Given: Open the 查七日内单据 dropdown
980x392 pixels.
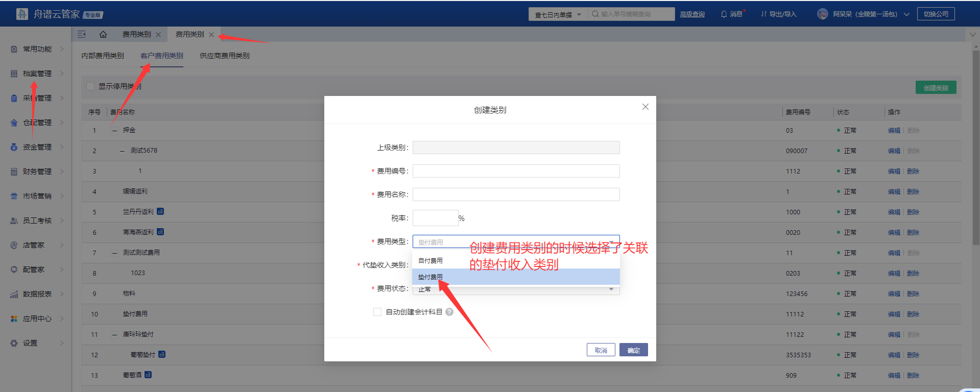Looking at the screenshot, I should point(558,15).
